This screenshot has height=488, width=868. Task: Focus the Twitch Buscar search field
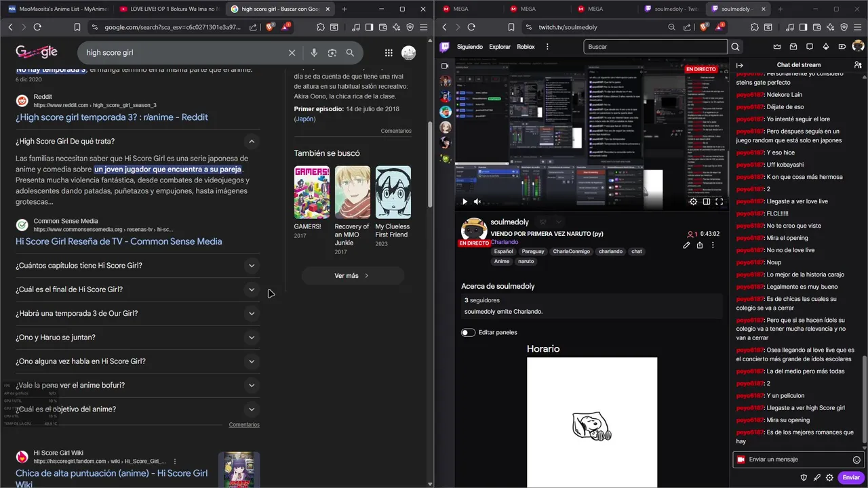[655, 47]
